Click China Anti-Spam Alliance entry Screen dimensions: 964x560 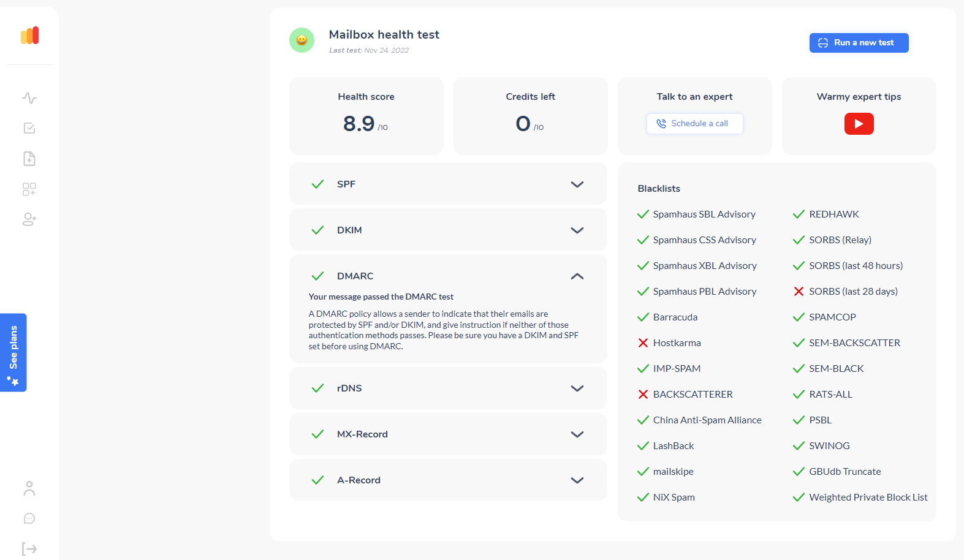707,420
